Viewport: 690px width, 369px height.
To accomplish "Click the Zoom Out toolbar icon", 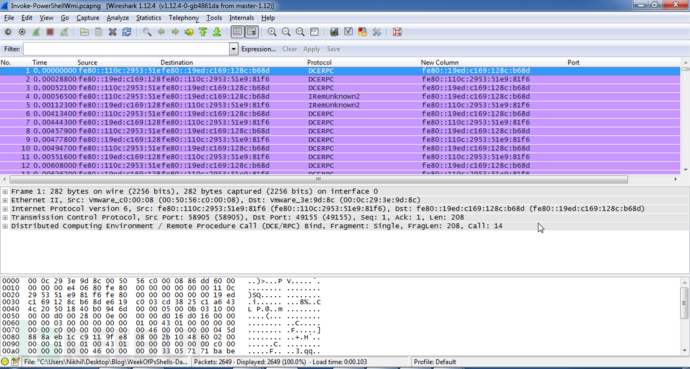I will coord(286,32).
